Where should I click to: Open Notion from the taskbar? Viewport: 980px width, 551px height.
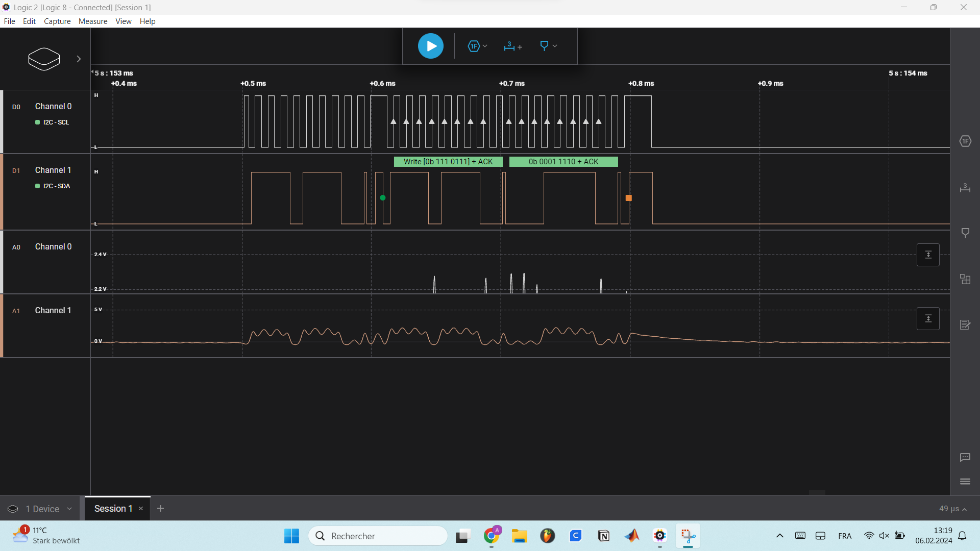[x=604, y=536]
